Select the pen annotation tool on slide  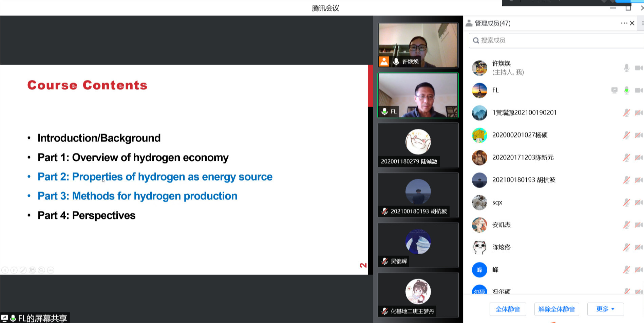pos(23,270)
